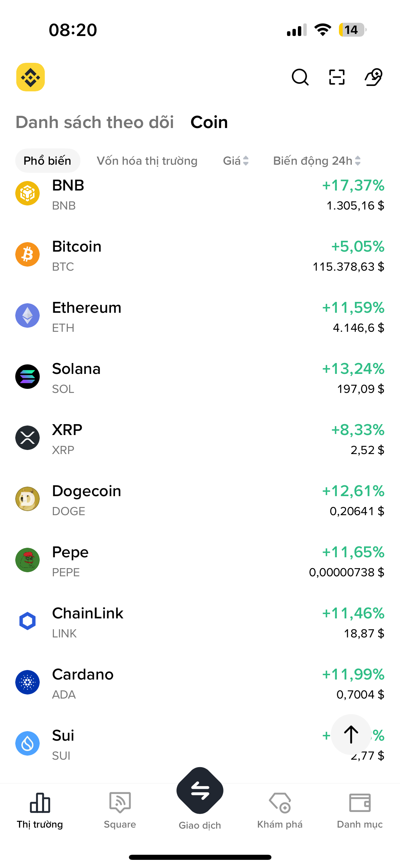The image size is (400, 868).
Task: Open the Square feed icon
Action: 120,809
